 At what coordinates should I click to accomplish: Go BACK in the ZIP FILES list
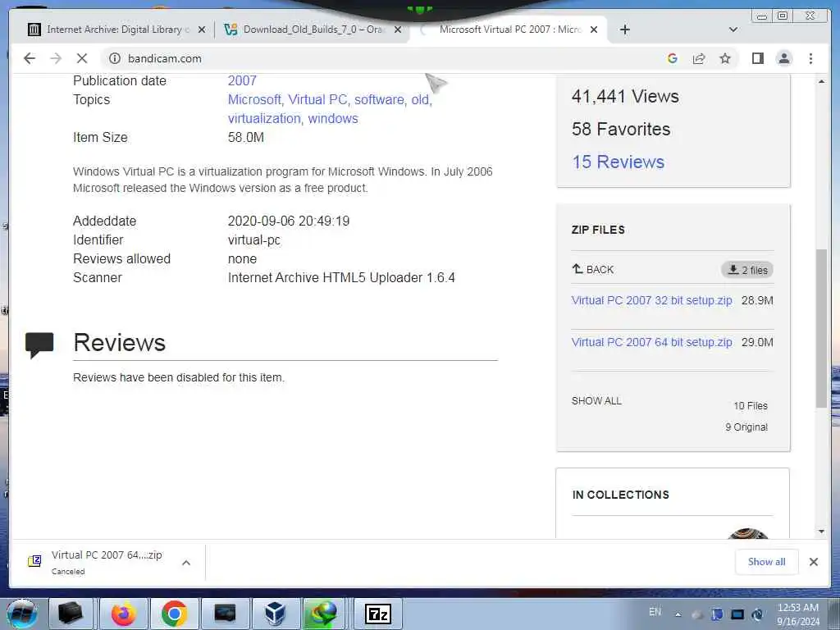pyautogui.click(x=592, y=269)
